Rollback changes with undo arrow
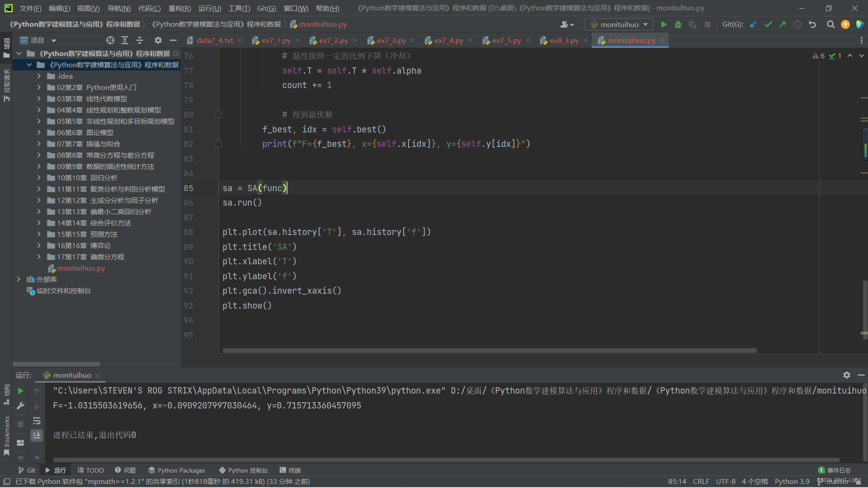Image resolution: width=868 pixels, height=488 pixels. tap(812, 24)
